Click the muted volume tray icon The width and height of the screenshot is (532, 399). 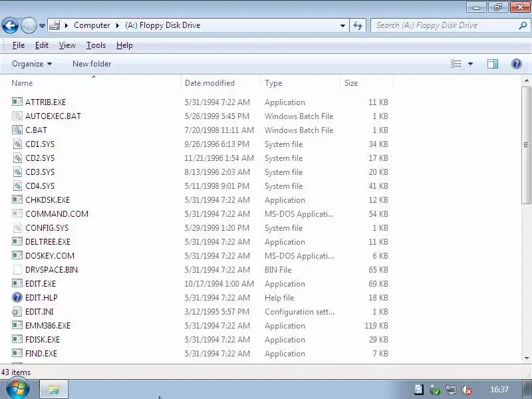pyautogui.click(x=467, y=390)
